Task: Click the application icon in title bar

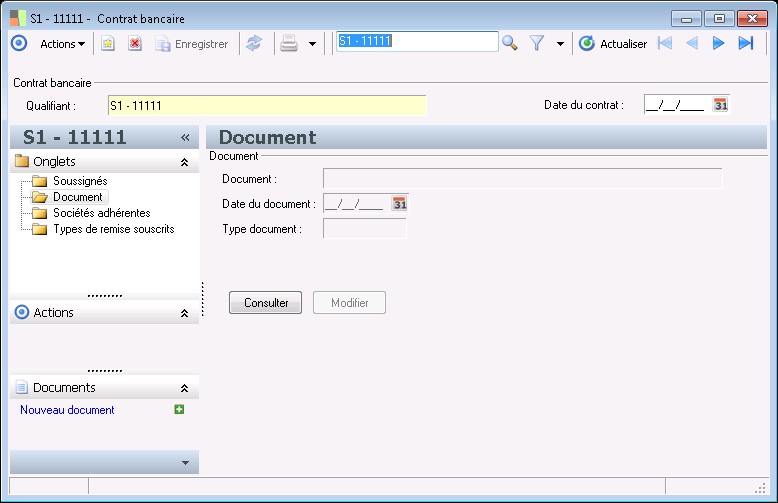Action: [x=18, y=18]
